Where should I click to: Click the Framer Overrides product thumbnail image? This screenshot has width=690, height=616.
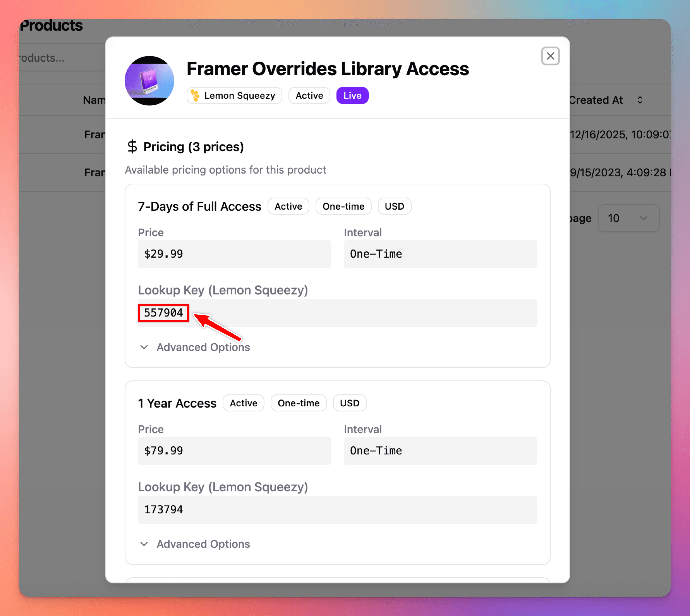click(x=149, y=81)
